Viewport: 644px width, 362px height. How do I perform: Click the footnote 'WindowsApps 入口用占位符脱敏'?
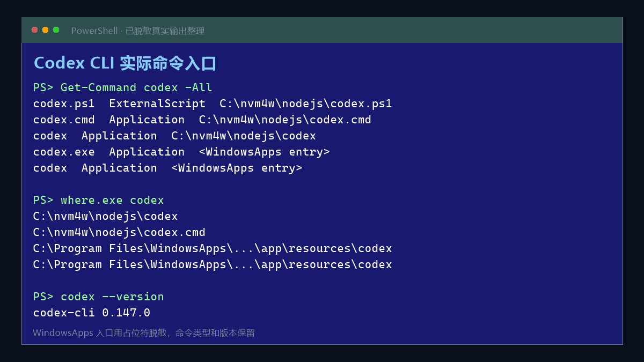click(99, 333)
